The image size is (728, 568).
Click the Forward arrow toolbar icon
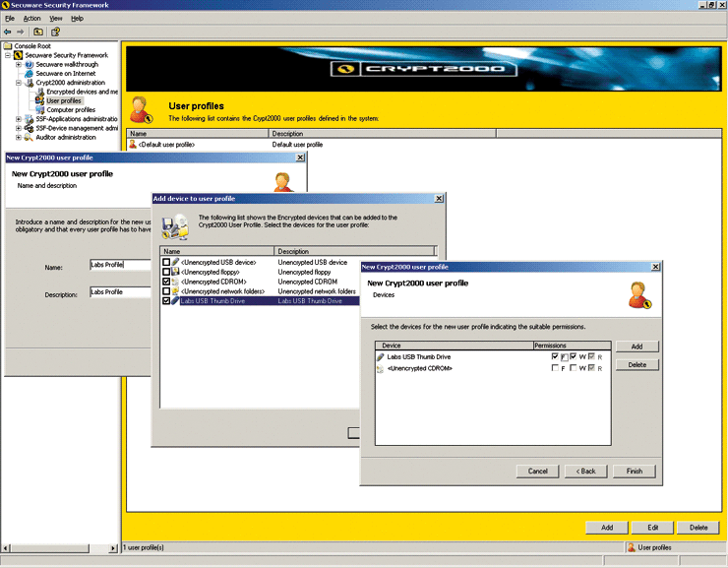20,32
